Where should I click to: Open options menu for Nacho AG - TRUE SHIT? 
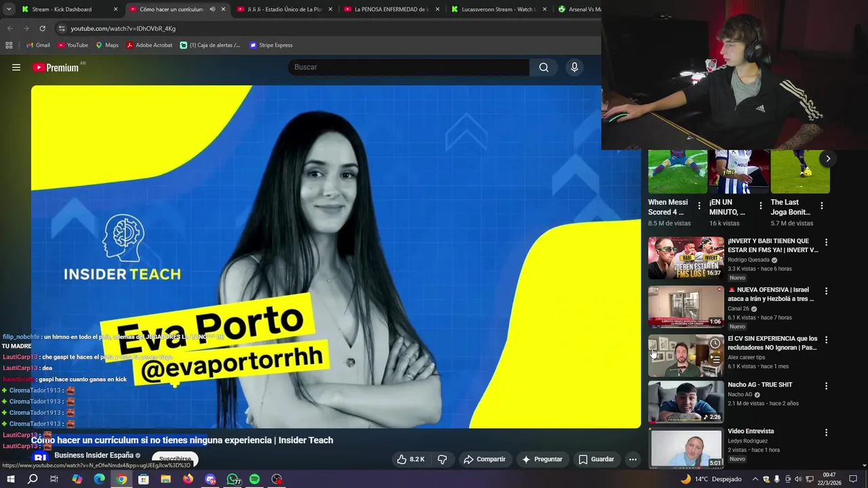coord(826,386)
